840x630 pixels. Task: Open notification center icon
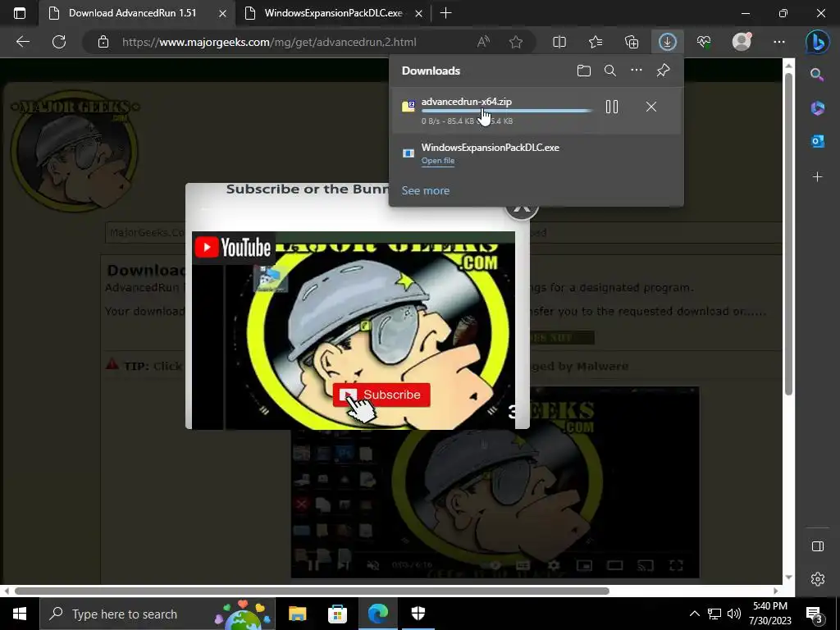click(815, 614)
